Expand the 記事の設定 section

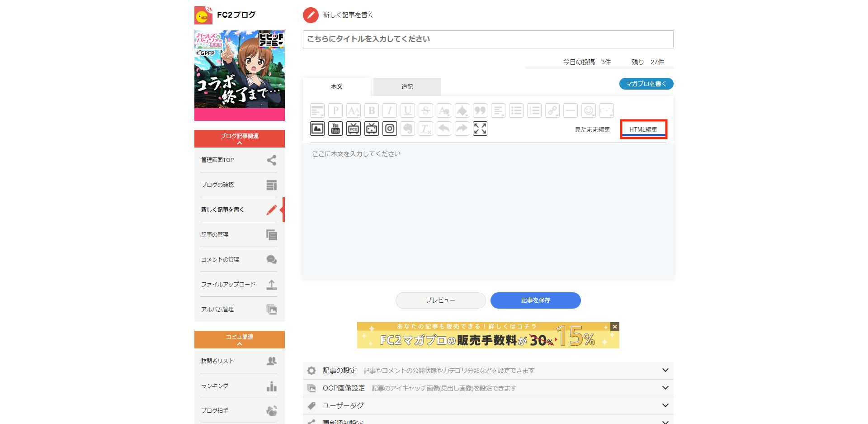coord(488,371)
